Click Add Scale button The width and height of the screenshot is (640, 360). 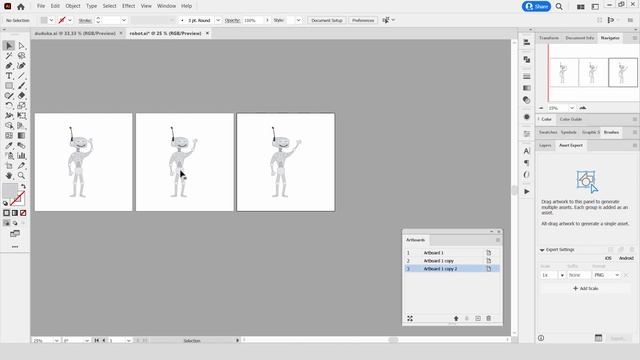(x=585, y=289)
